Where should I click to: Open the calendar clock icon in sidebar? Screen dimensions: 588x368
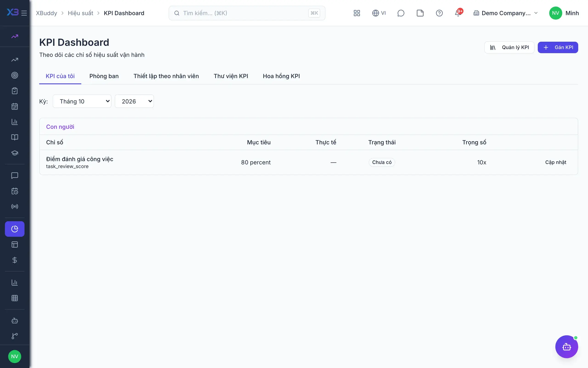pos(14,191)
